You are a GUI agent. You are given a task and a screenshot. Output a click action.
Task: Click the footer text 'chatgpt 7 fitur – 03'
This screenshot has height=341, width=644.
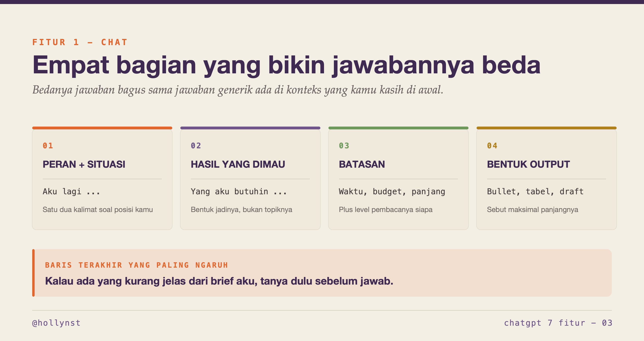558,323
